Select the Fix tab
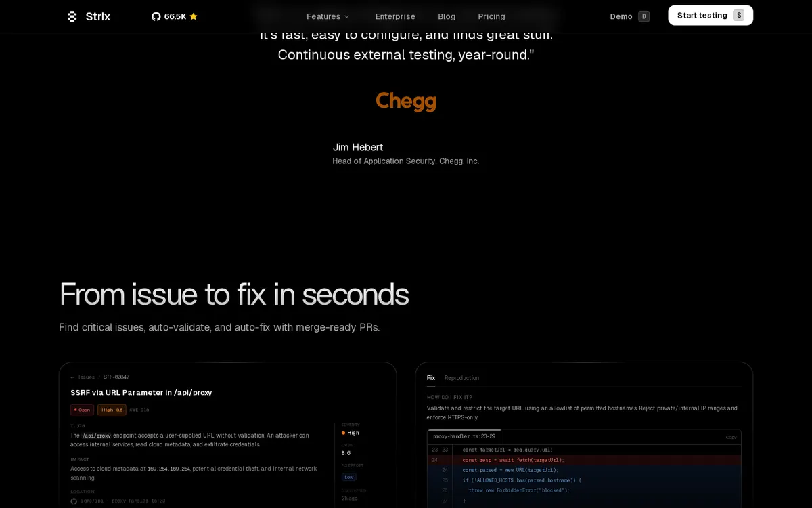Image resolution: width=812 pixels, height=508 pixels. pos(431,378)
